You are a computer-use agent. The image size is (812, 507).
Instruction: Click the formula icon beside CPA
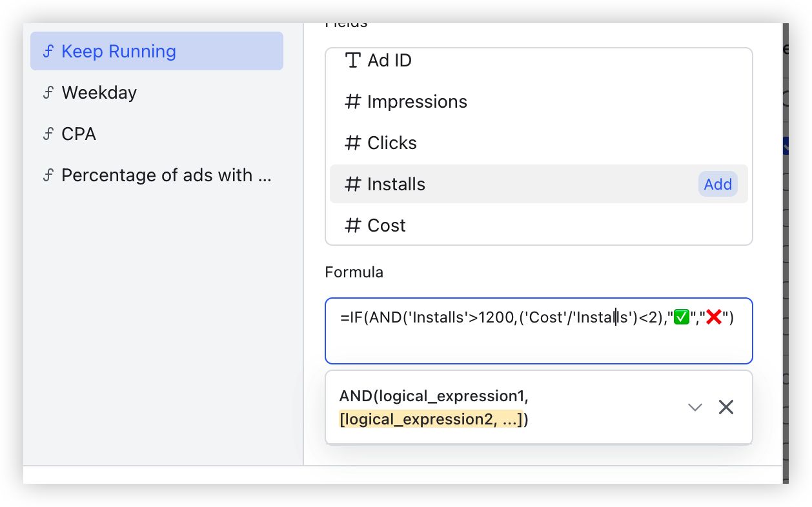tap(47, 134)
